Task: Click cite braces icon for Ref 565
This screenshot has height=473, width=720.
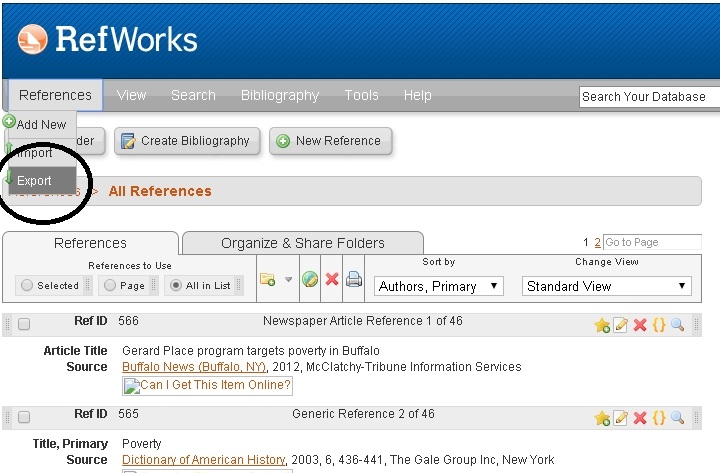Action: [659, 418]
